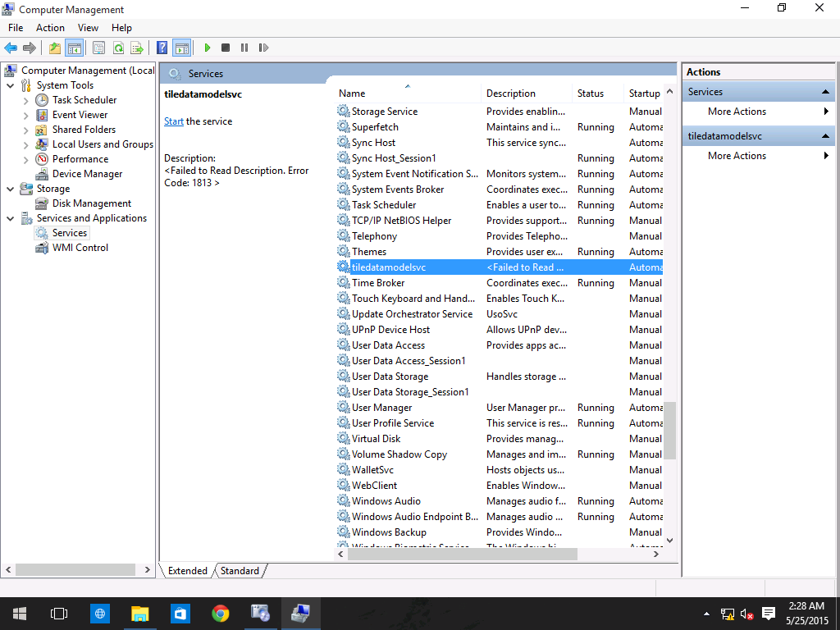Click the Start link for tiledatamodelsvc
The image size is (840, 630).
[x=174, y=121]
